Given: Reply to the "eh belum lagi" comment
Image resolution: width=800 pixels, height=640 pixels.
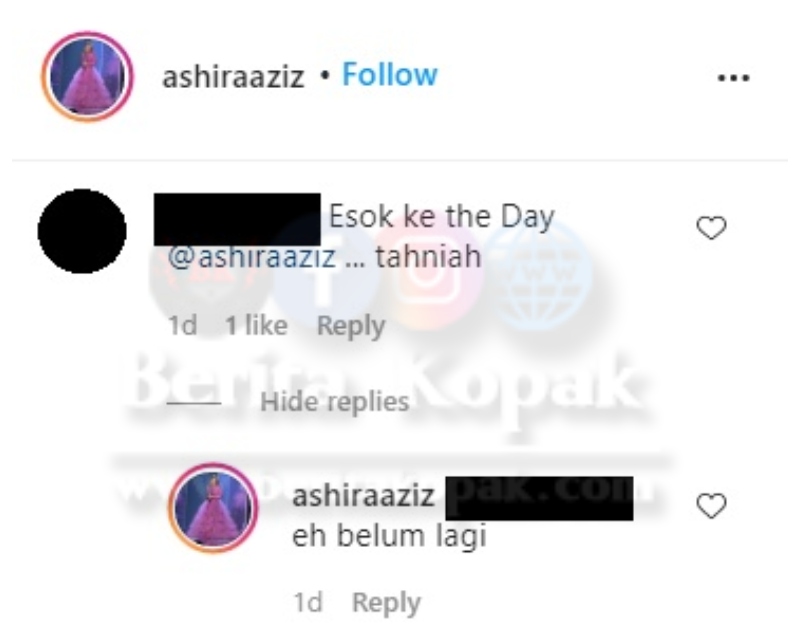Looking at the screenshot, I should [x=386, y=603].
